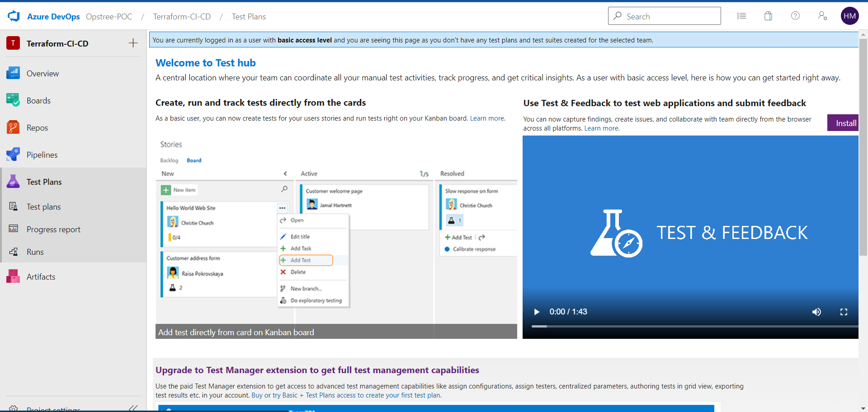This screenshot has width=868, height=412.
Task: Open the work items list icon in header
Action: pyautogui.click(x=741, y=16)
